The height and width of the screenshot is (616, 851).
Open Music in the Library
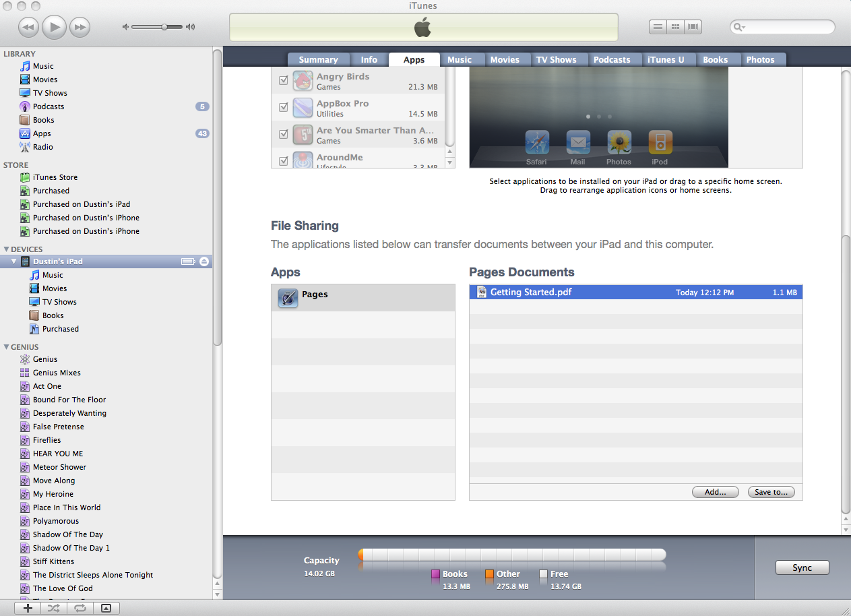click(x=43, y=66)
